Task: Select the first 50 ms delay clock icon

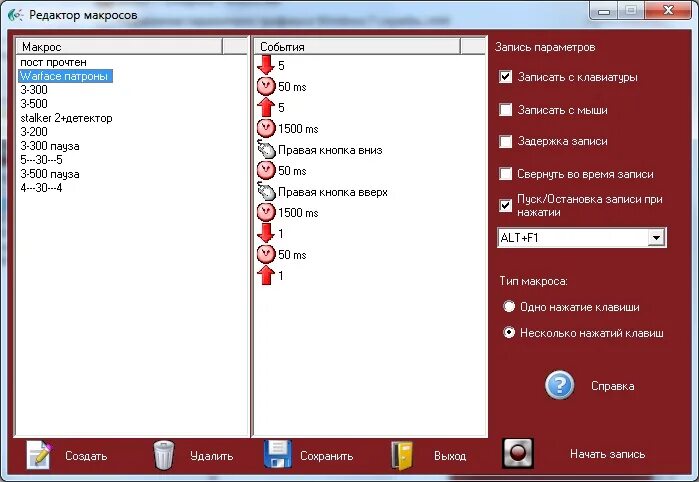Action: 266,87
